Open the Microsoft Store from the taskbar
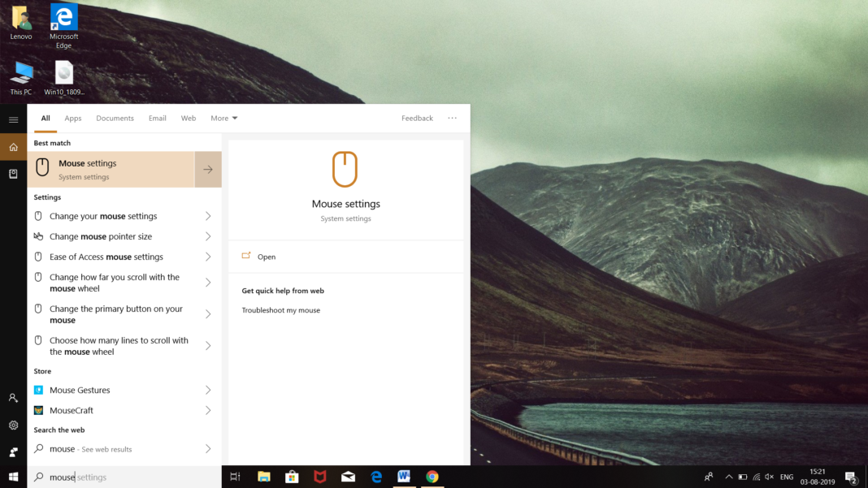 [x=292, y=477]
